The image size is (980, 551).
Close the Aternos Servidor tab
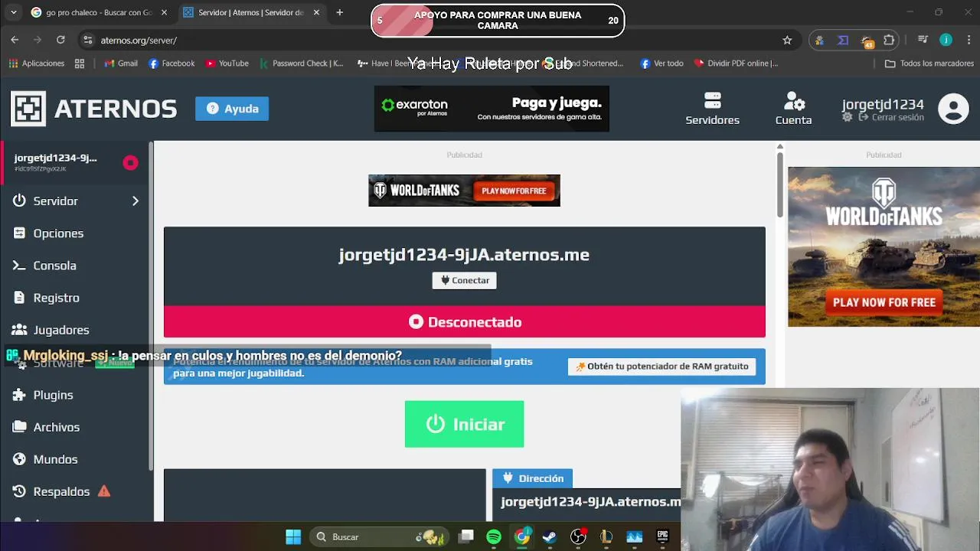point(316,12)
